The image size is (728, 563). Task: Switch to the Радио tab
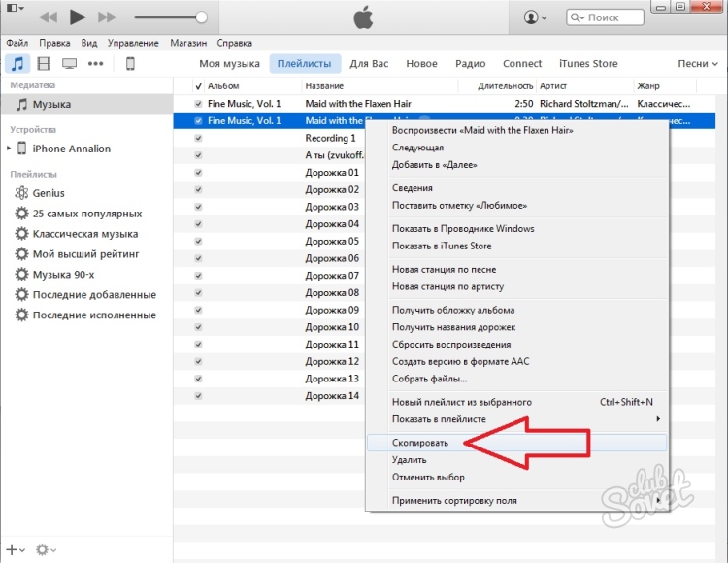coord(470,64)
